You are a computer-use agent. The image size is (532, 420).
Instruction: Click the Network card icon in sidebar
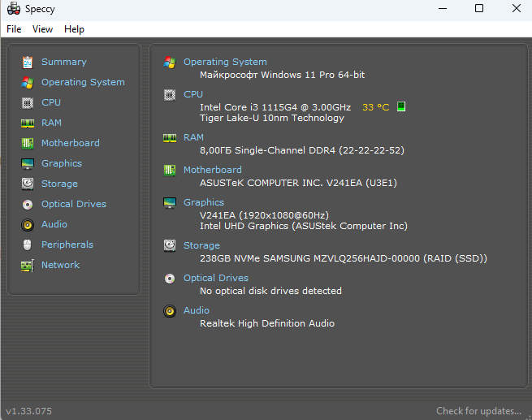[28, 265]
